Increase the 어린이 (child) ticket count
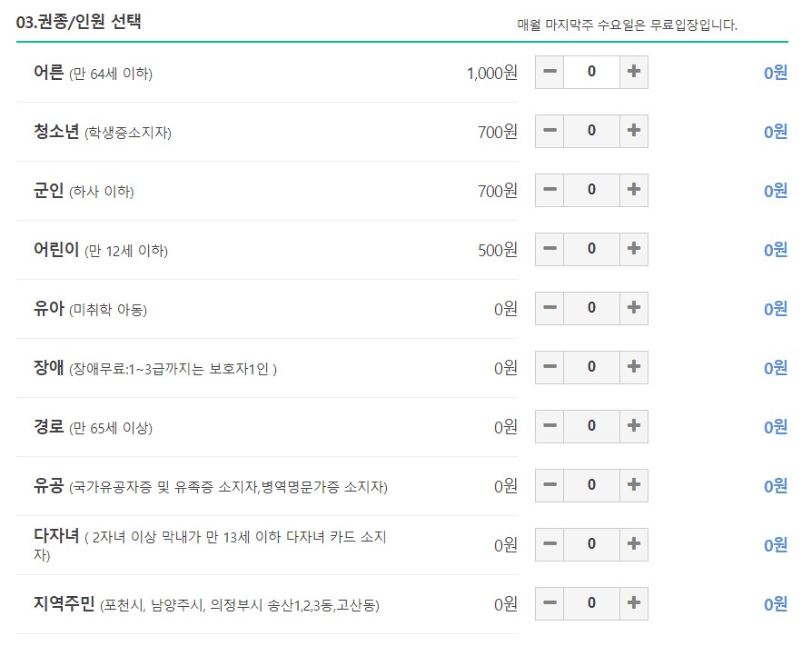 point(636,249)
